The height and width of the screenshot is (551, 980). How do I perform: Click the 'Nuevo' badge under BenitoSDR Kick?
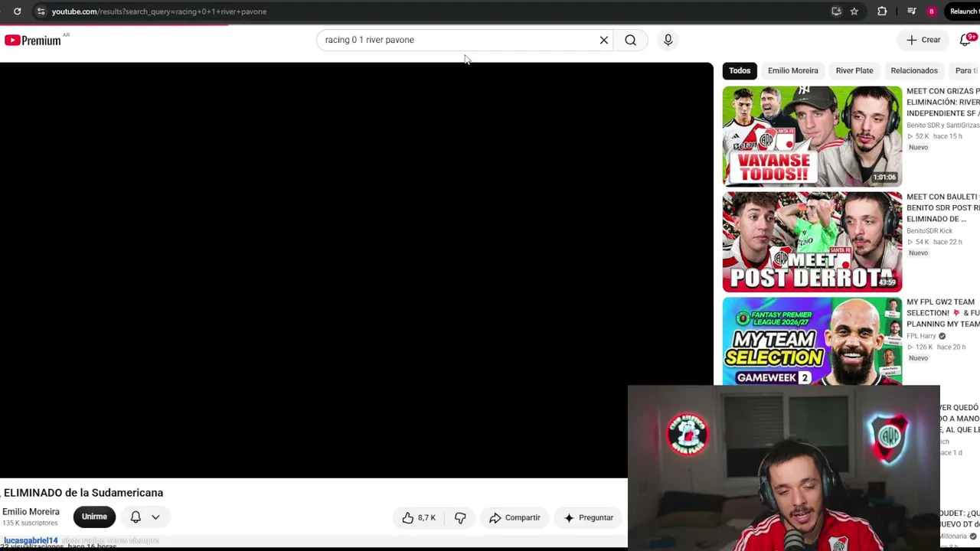(918, 253)
